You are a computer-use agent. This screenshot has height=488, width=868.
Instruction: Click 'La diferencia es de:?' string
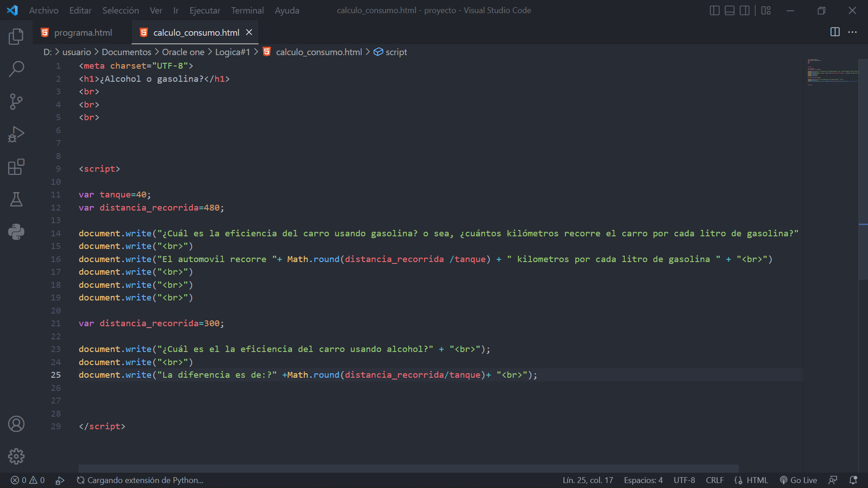(x=217, y=375)
